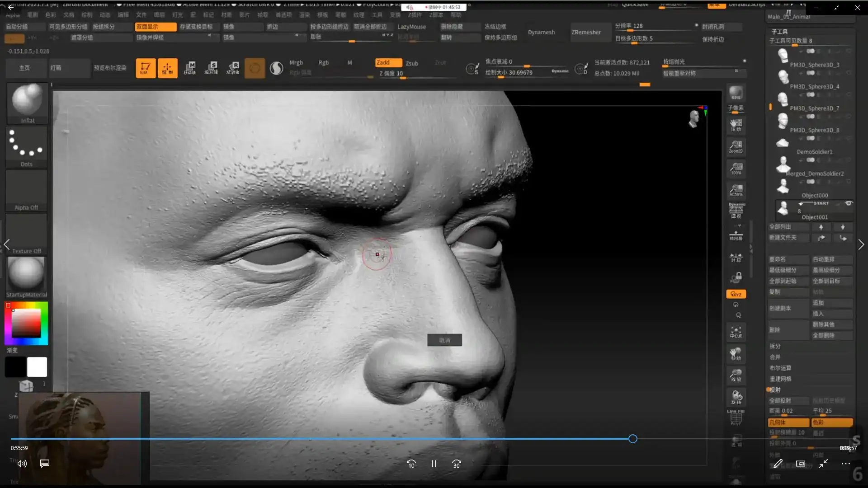868x488 pixels.
Task: Collapse the 子工具 subtool panel header
Action: [779, 32]
